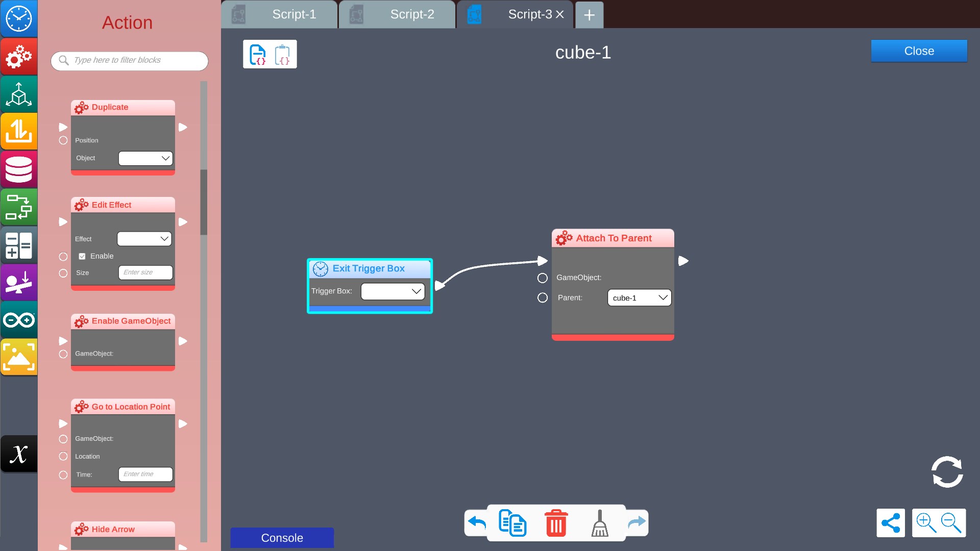This screenshot has height=551, width=980.
Task: Click the filter blocks search field
Action: pos(130,60)
